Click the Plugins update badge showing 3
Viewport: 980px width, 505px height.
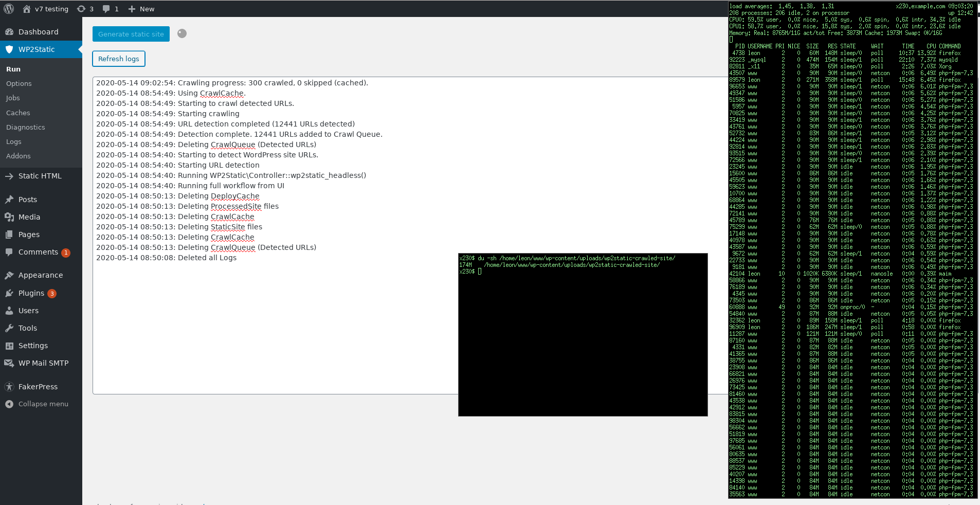click(52, 294)
